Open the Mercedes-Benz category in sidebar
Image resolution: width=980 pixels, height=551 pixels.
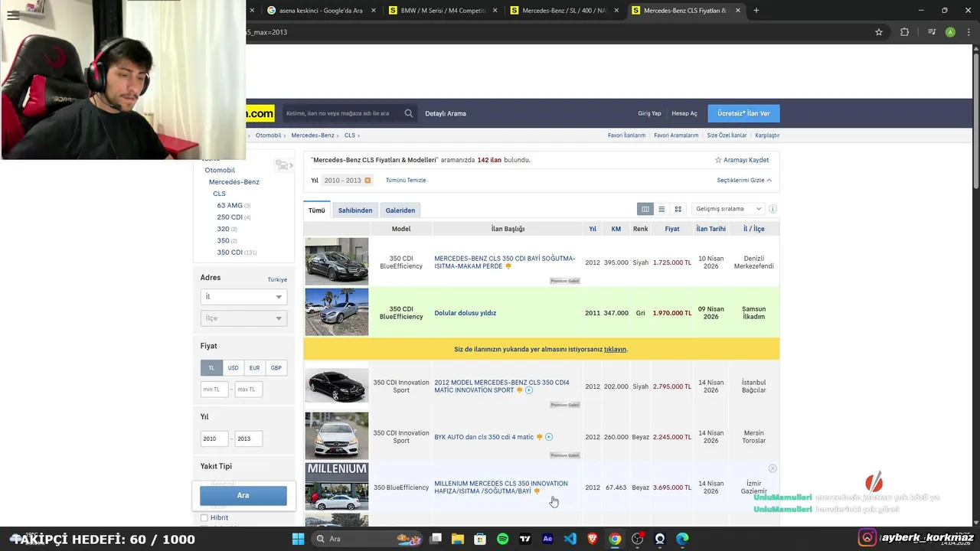[234, 182]
